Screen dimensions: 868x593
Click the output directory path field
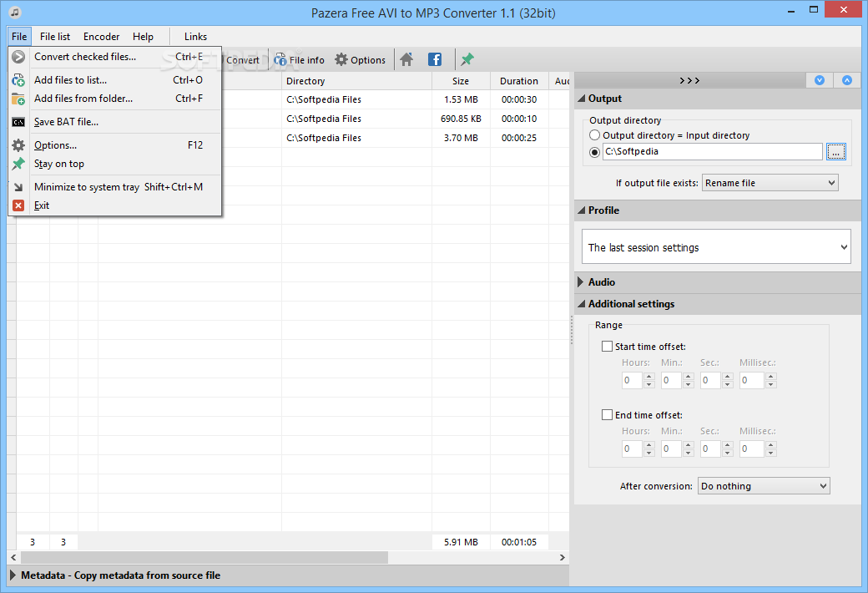pos(712,151)
